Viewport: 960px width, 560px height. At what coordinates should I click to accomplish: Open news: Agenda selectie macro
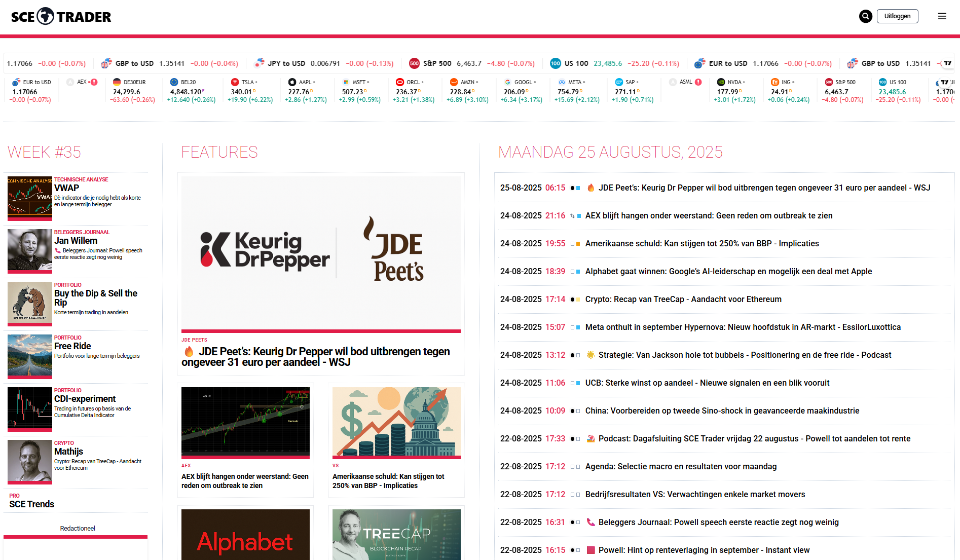681,466
